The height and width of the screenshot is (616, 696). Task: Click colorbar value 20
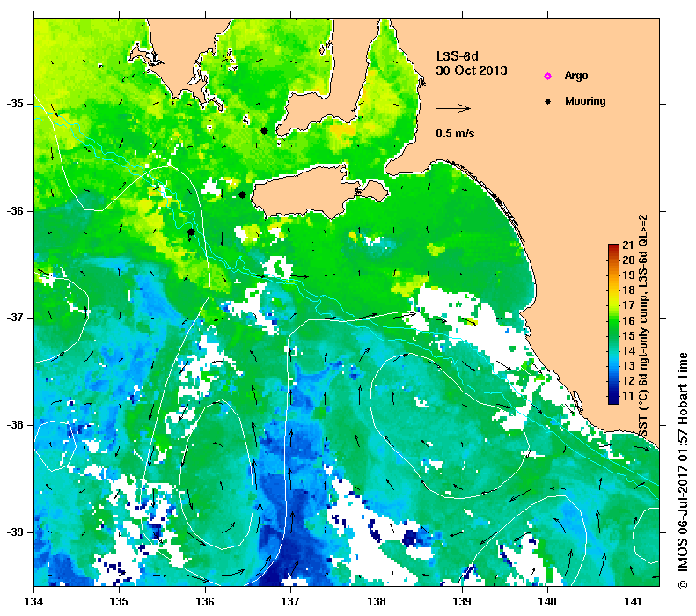628,260
